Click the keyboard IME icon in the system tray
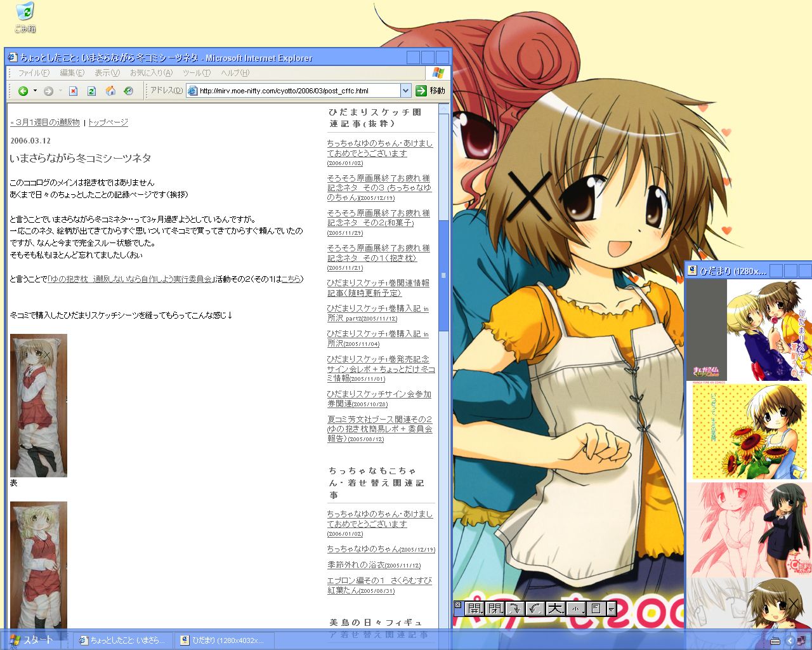The image size is (812, 650). [x=775, y=640]
